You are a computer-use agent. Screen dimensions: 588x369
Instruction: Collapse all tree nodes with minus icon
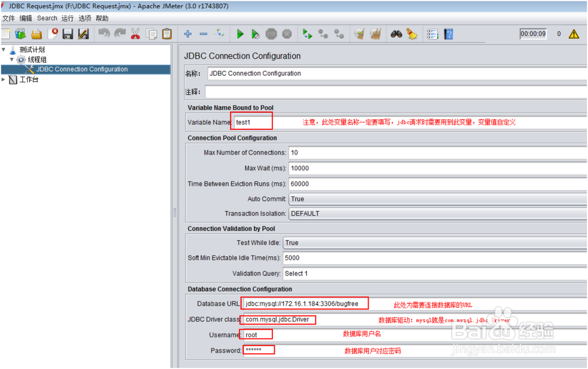pyautogui.click(x=203, y=34)
